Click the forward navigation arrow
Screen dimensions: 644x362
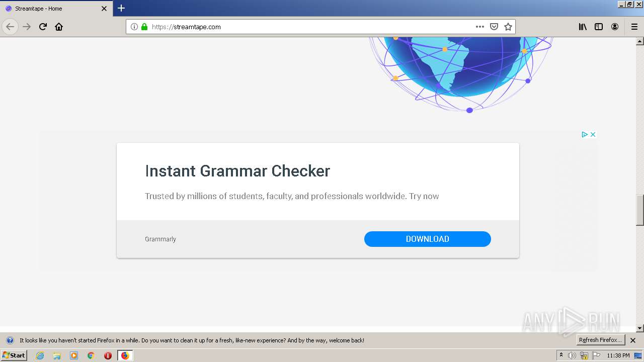(x=27, y=27)
